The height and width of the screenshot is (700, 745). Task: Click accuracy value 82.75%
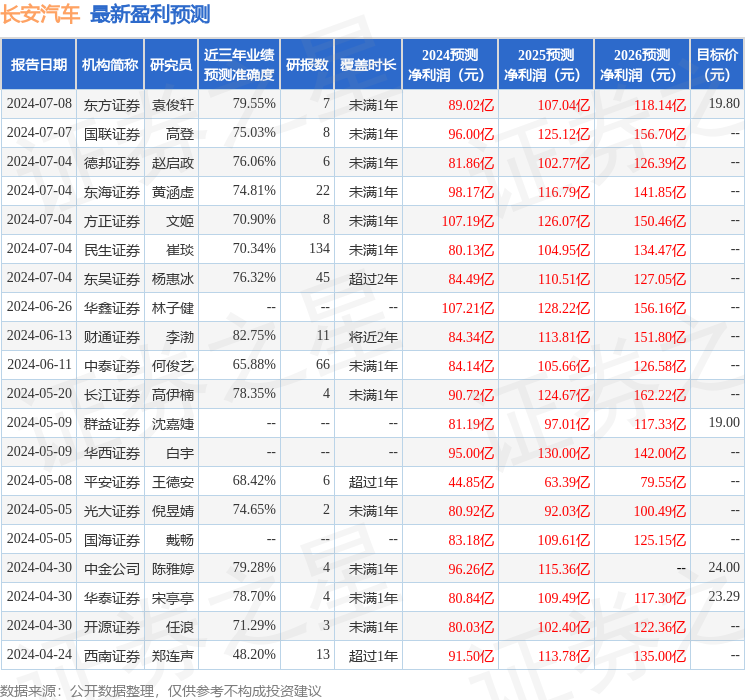(x=254, y=335)
